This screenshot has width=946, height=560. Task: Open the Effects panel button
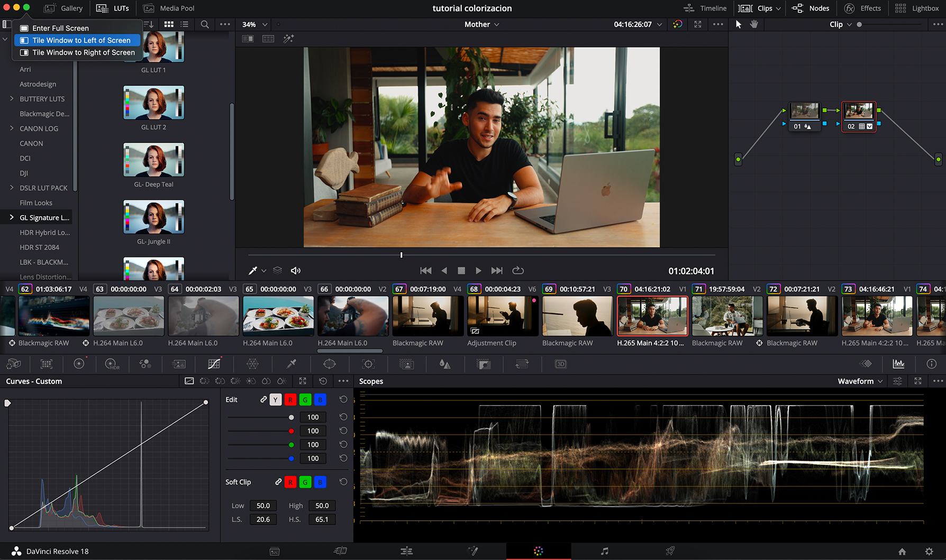[862, 8]
